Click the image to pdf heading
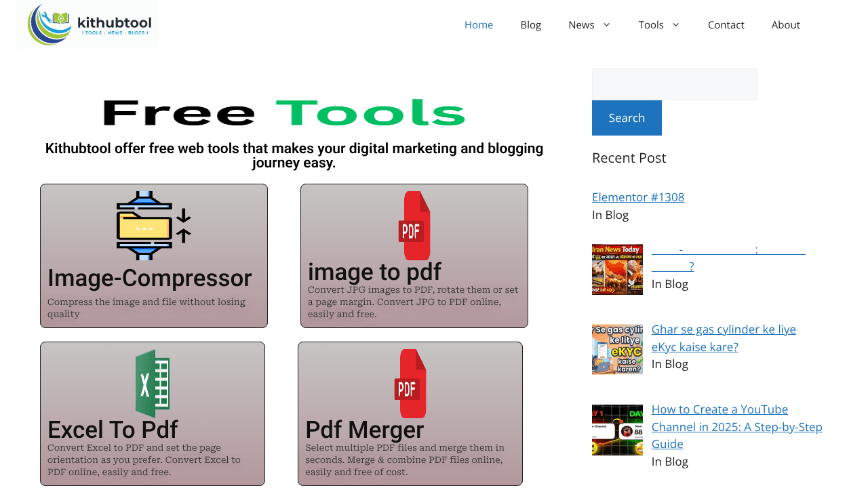The width and height of the screenshot is (868, 488). click(374, 272)
